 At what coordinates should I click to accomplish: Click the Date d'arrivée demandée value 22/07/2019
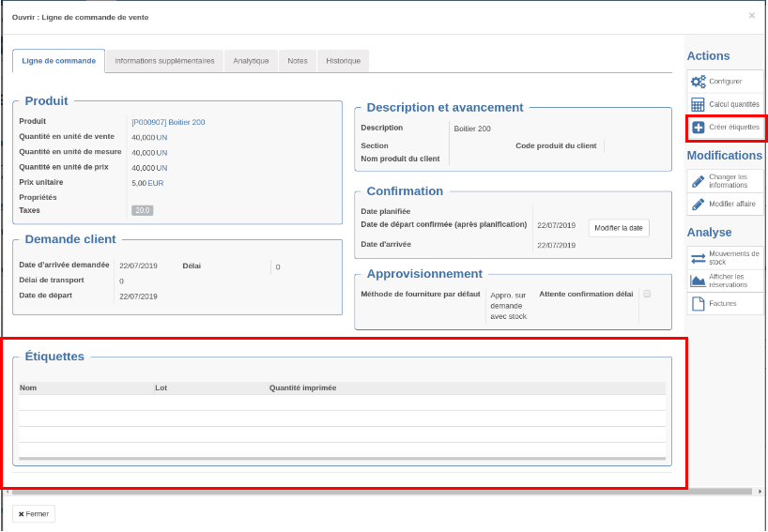pyautogui.click(x=138, y=266)
